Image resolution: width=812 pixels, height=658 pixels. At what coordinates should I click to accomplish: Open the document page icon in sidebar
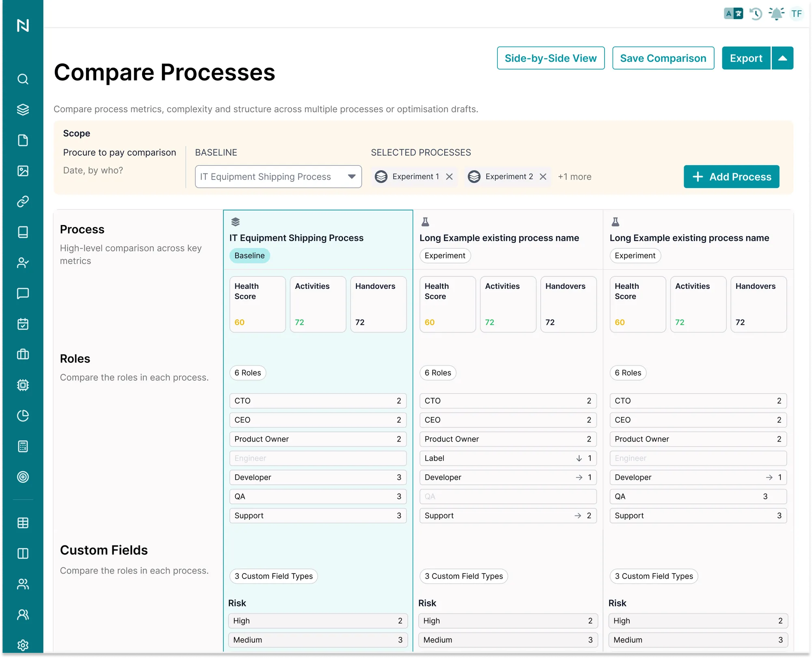coord(23,140)
